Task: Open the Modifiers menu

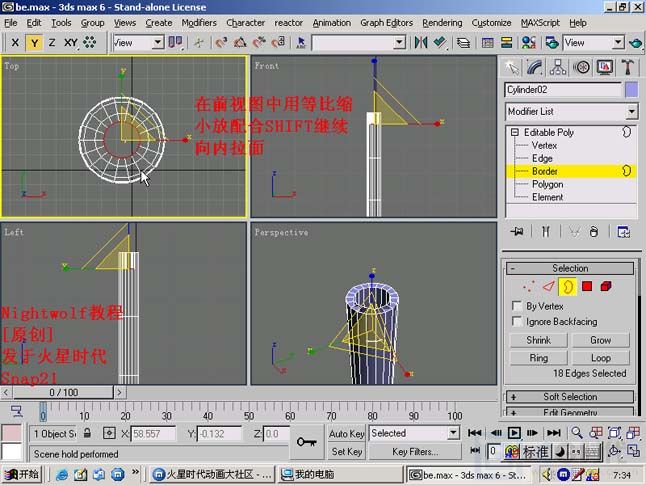Action: pyautogui.click(x=199, y=23)
